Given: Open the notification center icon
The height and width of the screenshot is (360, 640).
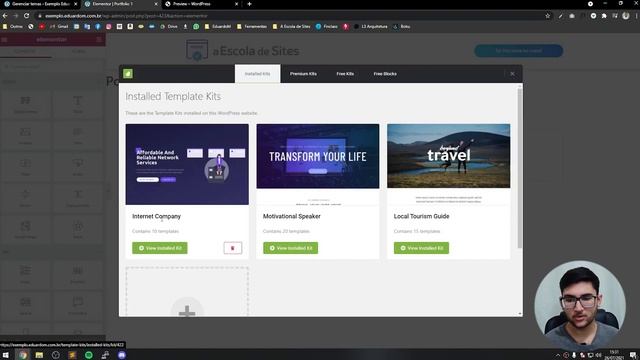Looking at the screenshot, I should click(633, 355).
